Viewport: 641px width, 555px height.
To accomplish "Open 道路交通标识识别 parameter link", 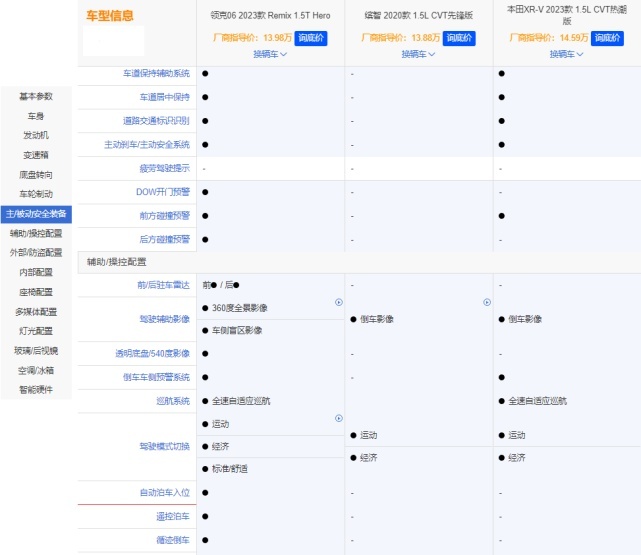I will click(x=157, y=121).
